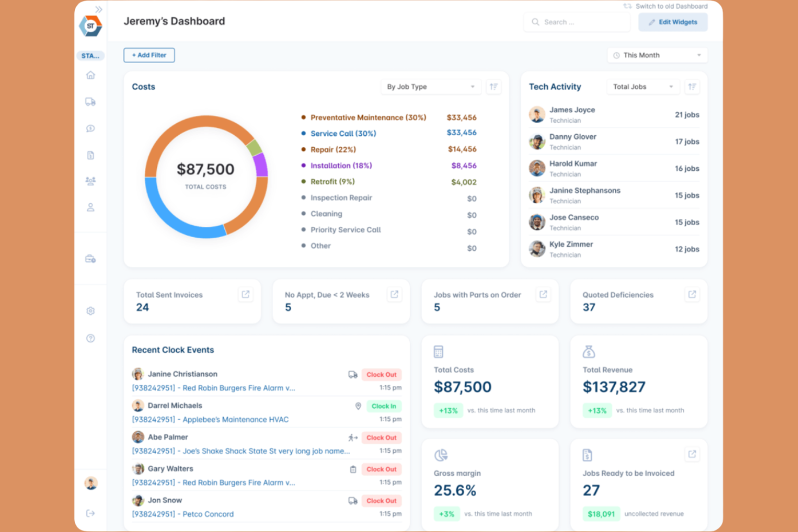Click the Edit Widgets button
This screenshot has width=798, height=532.
(x=673, y=22)
